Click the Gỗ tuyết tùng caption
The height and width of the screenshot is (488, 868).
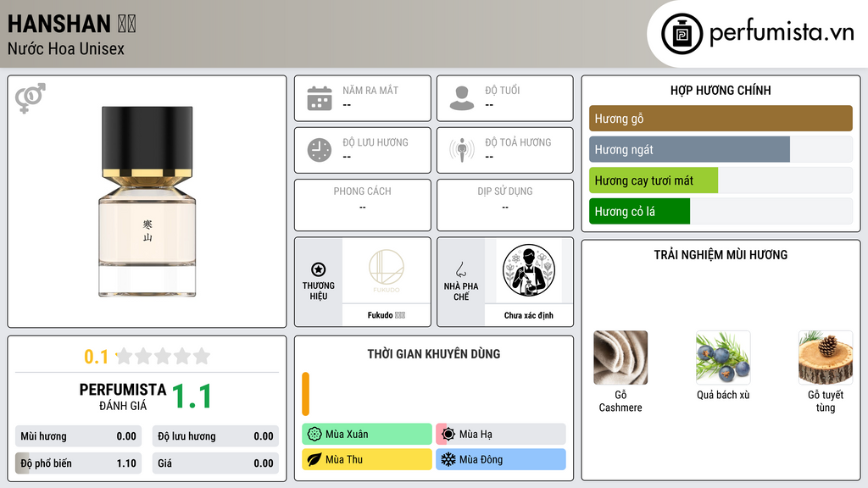(826, 401)
